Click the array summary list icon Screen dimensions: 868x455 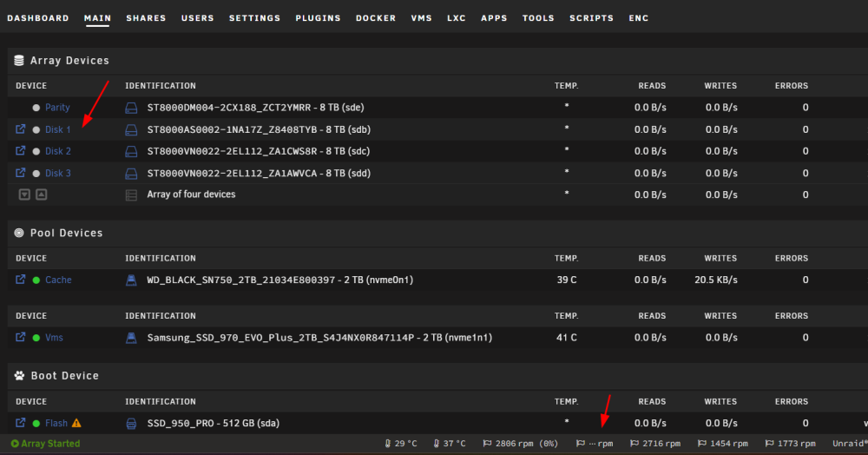[131, 195]
